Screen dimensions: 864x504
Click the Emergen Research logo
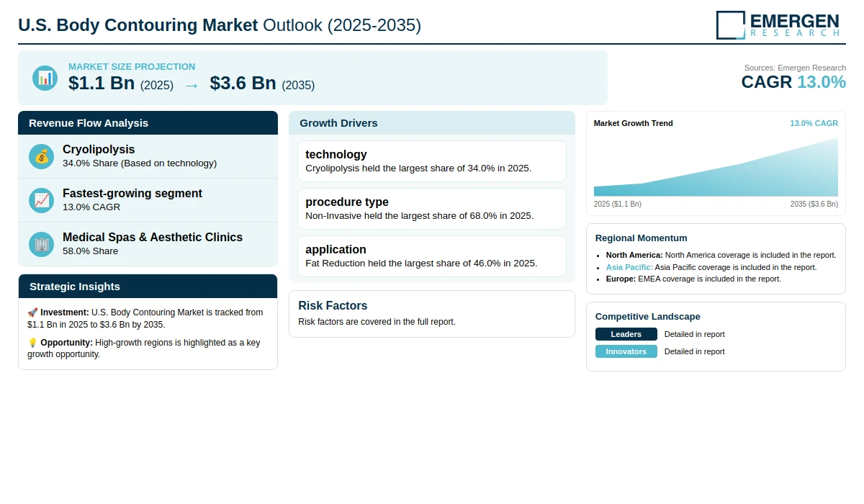click(x=778, y=24)
